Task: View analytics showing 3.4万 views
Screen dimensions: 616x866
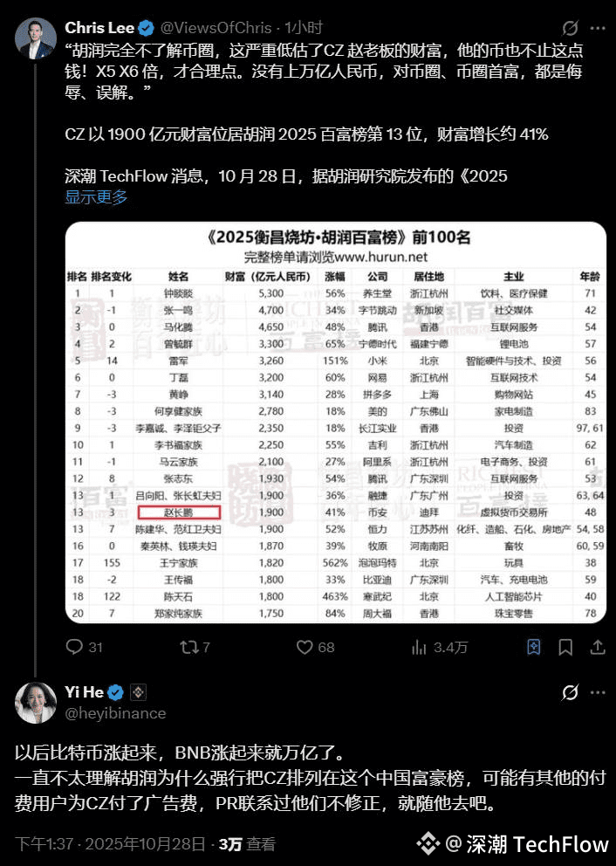Action: coord(440,647)
